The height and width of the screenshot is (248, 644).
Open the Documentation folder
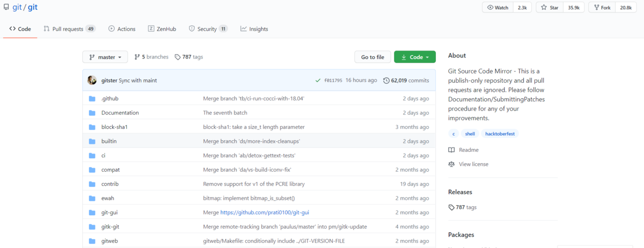pos(120,113)
